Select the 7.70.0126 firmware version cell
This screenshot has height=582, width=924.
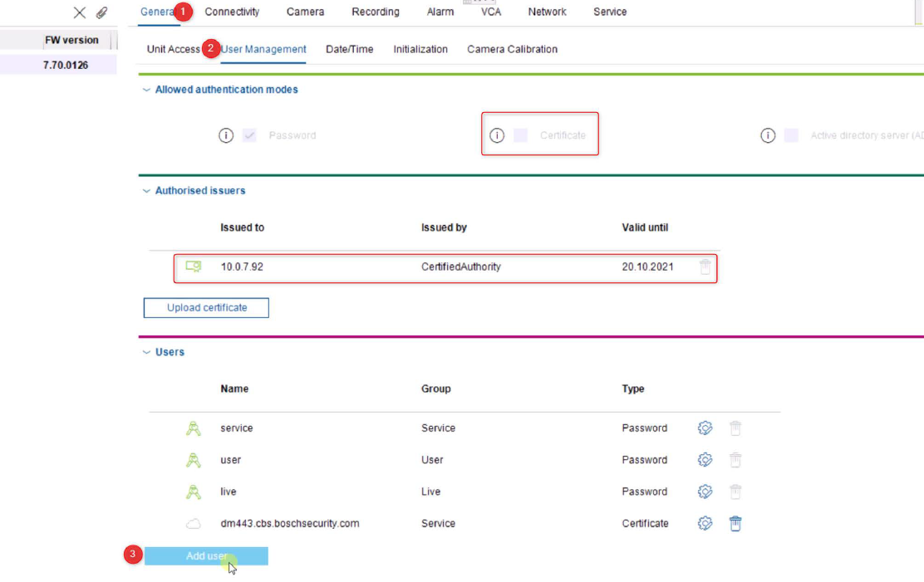tap(66, 65)
